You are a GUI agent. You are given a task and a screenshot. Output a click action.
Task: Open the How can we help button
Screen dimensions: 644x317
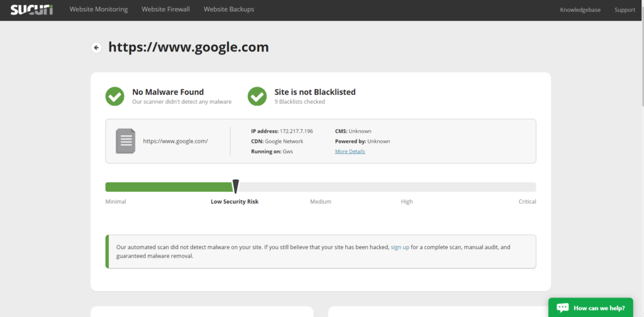pos(591,308)
